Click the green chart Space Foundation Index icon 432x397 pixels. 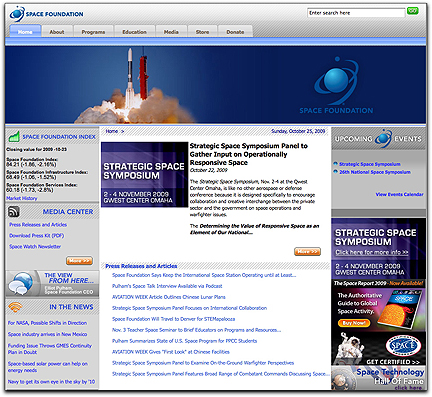click(14, 136)
